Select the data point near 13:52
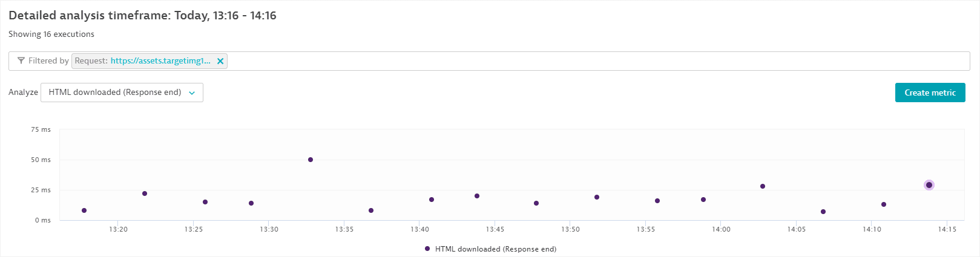Viewport: 980px width, 257px height. tap(597, 197)
